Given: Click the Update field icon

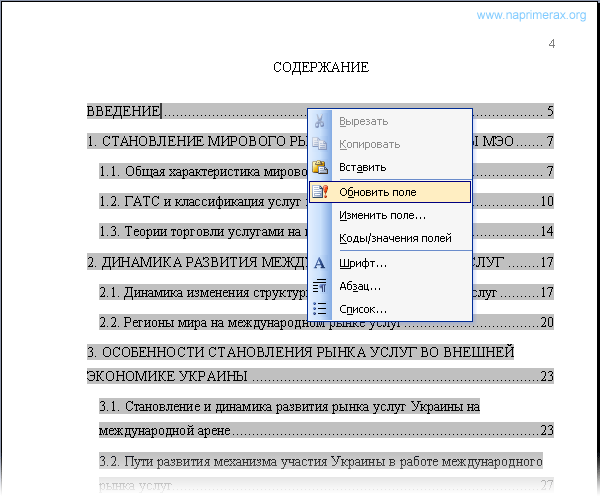Looking at the screenshot, I should [x=320, y=192].
